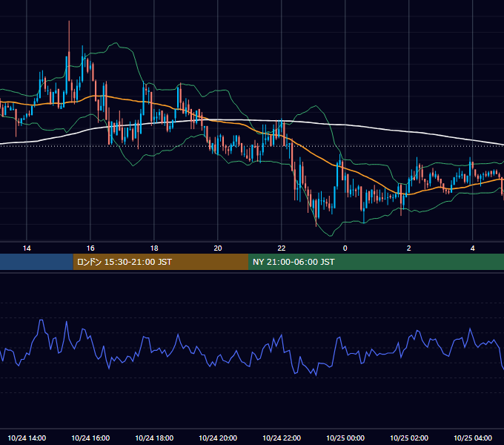Screen dimensions: 504x445
Task: Click the 10/24 16:00 date label
Action: (90, 438)
